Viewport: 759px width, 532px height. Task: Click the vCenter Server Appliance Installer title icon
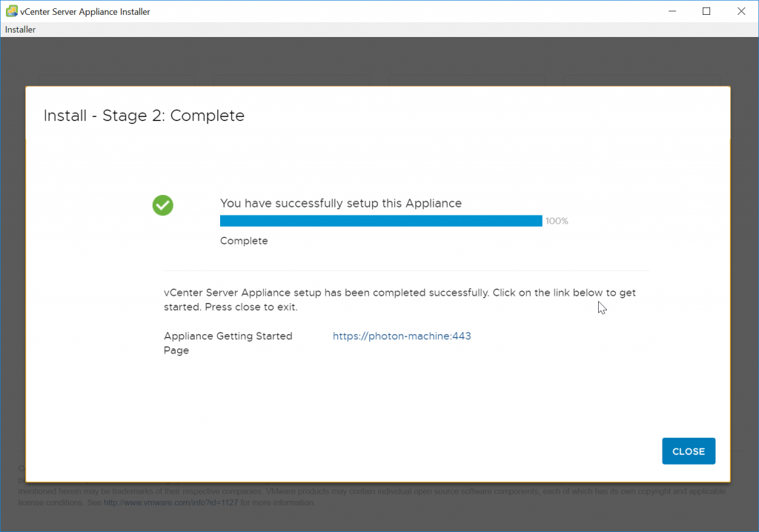pos(12,11)
